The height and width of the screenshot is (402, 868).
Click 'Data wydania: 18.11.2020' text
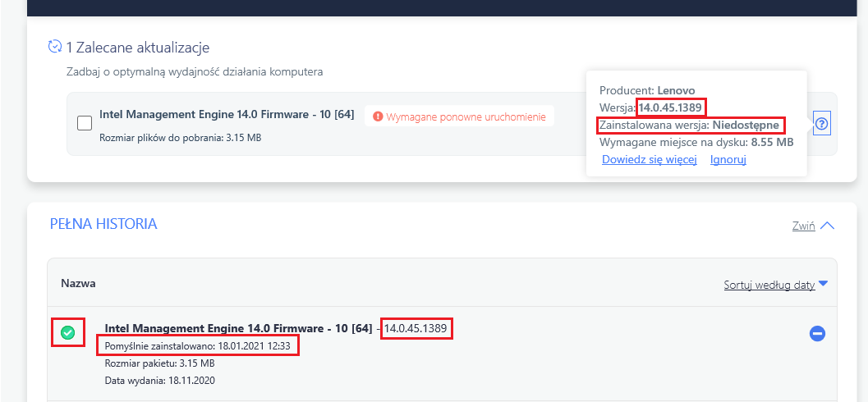point(159,381)
